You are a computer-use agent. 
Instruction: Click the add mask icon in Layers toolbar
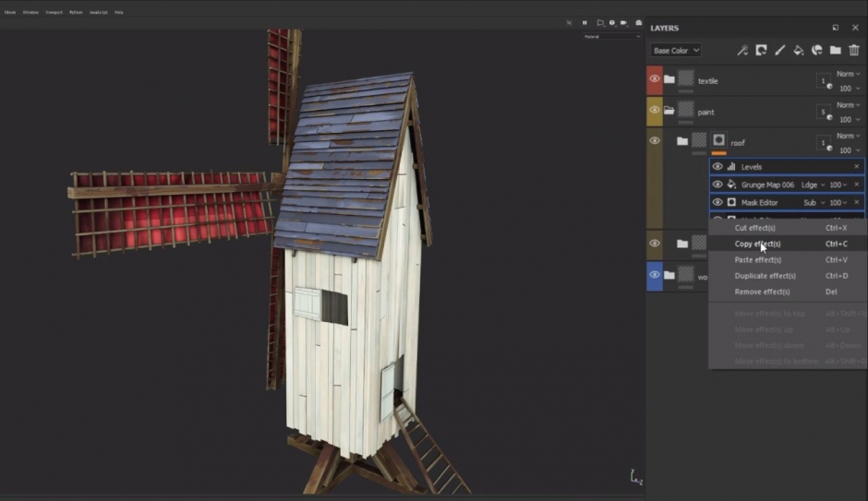(761, 51)
